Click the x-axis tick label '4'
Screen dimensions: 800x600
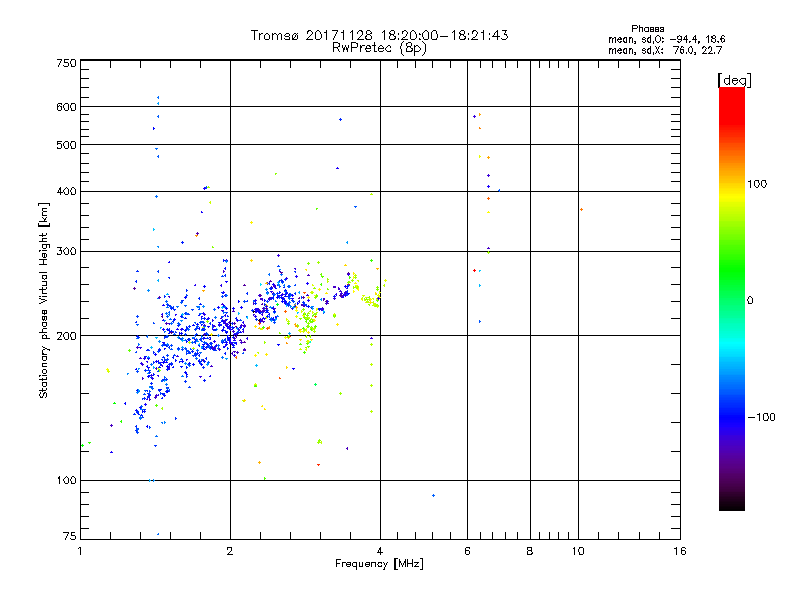380,551
